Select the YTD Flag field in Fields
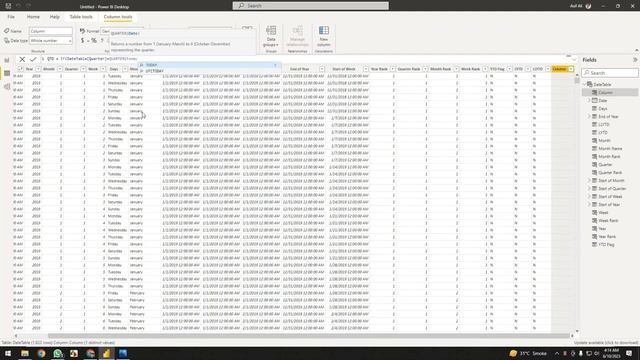The height and width of the screenshot is (360, 640). (606, 244)
